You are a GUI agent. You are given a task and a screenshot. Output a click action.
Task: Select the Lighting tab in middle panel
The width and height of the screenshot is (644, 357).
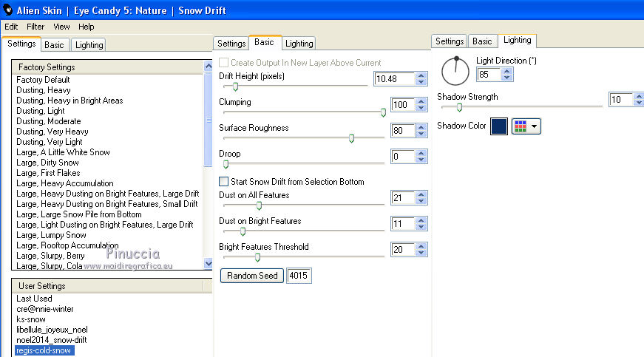point(299,44)
